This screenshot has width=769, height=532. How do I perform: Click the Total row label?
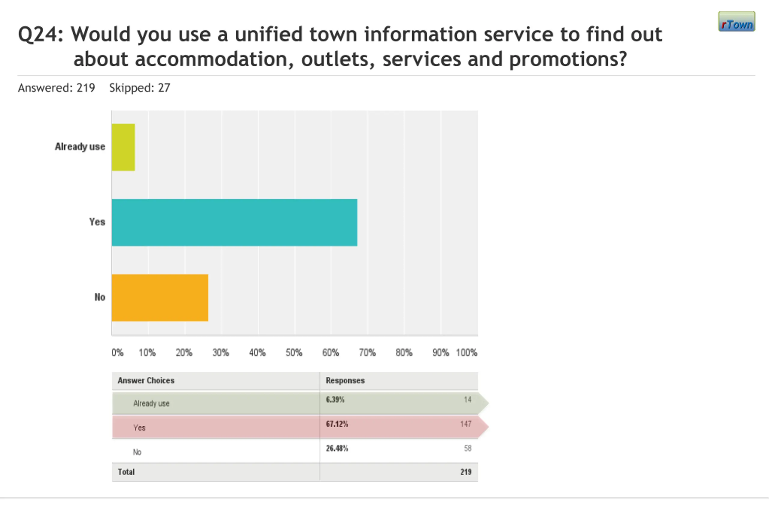pyautogui.click(x=126, y=472)
